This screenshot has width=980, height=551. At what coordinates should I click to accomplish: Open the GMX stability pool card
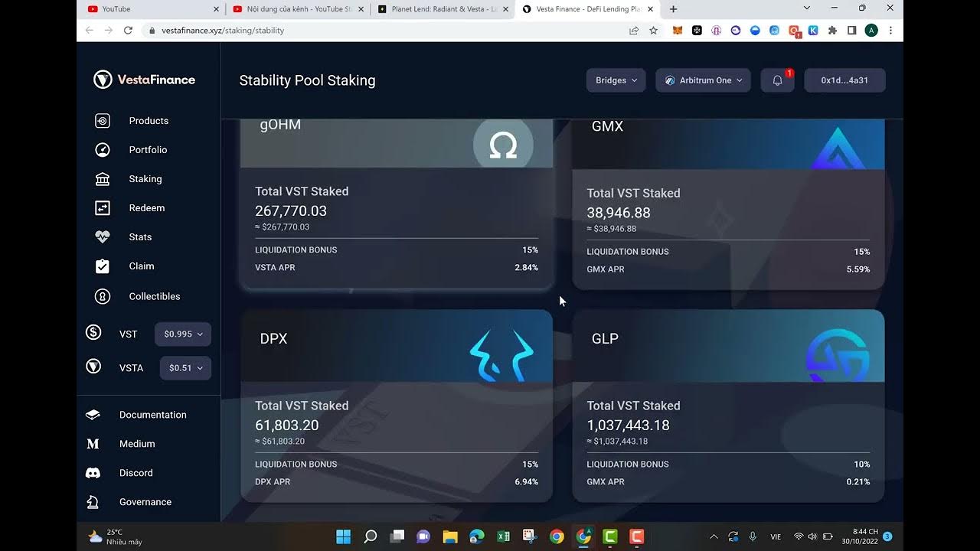tap(728, 204)
